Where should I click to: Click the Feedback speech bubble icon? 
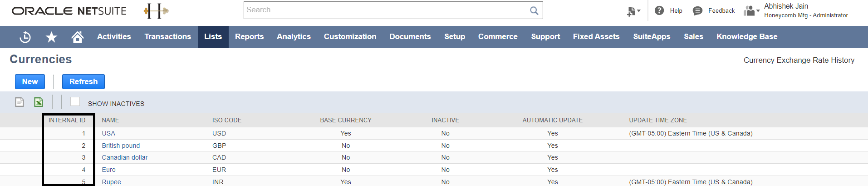[697, 10]
